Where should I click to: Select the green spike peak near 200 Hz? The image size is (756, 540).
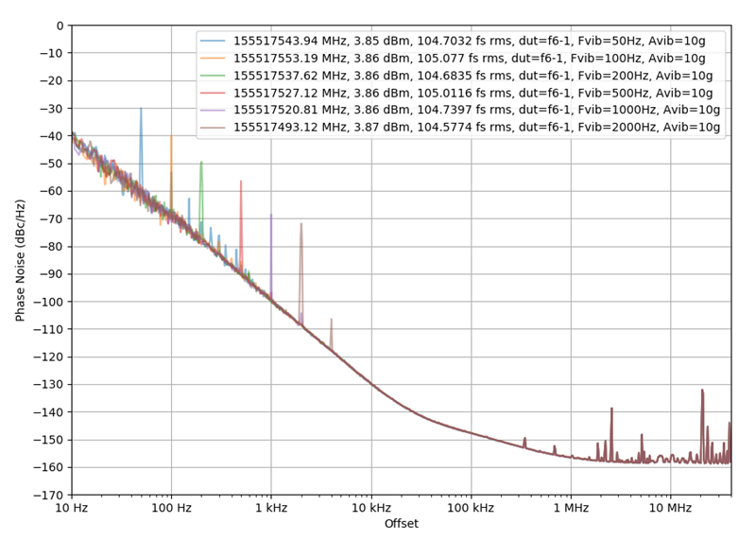click(x=201, y=162)
